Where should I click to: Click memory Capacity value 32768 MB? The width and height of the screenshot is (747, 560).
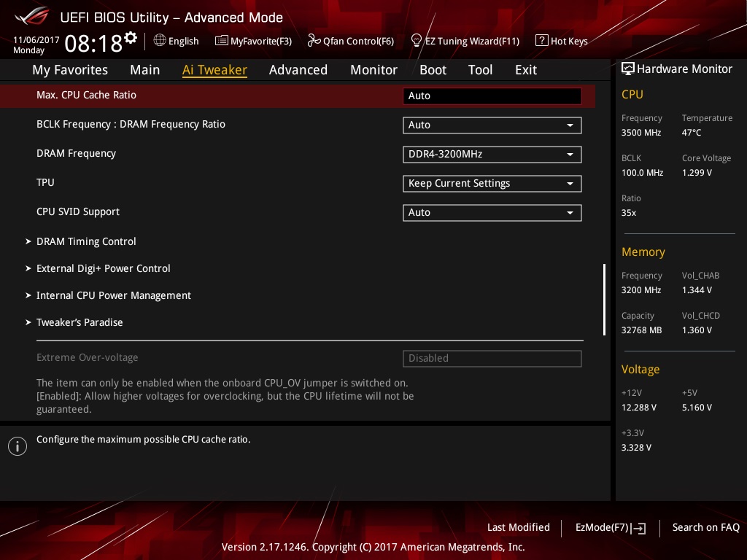[x=641, y=330]
